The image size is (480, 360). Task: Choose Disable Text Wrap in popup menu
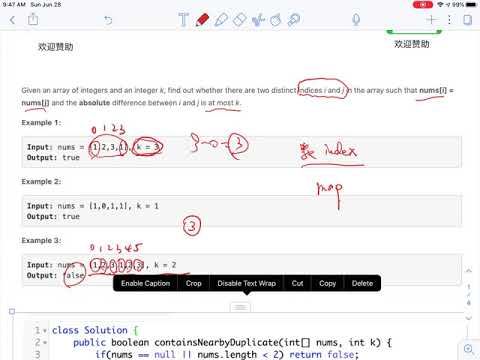(x=247, y=283)
